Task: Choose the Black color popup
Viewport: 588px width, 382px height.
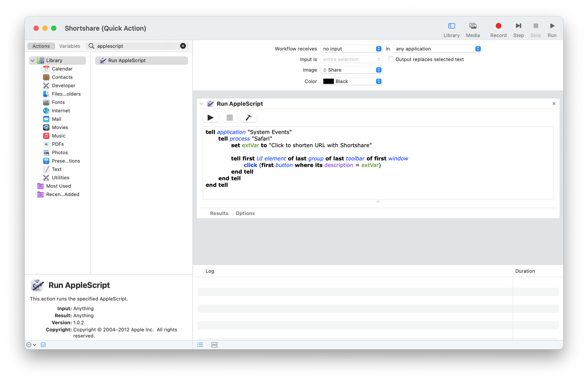Action: click(352, 81)
